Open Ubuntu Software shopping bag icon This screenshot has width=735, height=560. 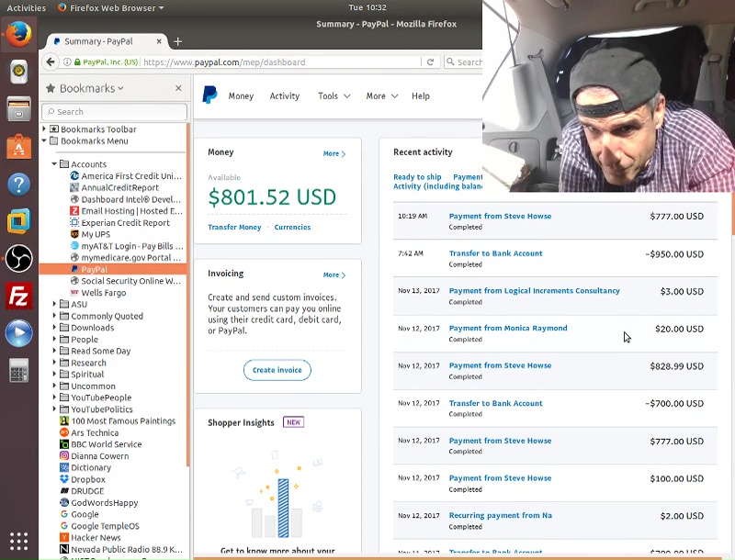18,146
